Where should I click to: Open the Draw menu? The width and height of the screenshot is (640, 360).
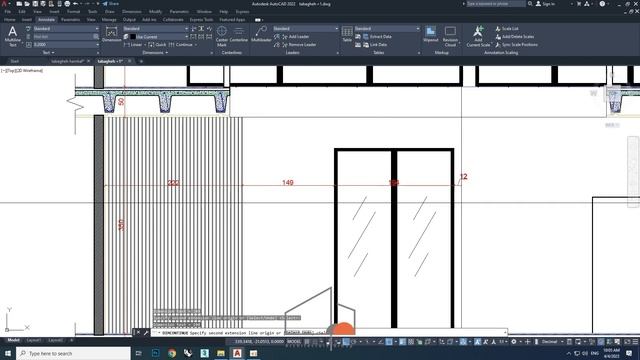pyautogui.click(x=110, y=12)
